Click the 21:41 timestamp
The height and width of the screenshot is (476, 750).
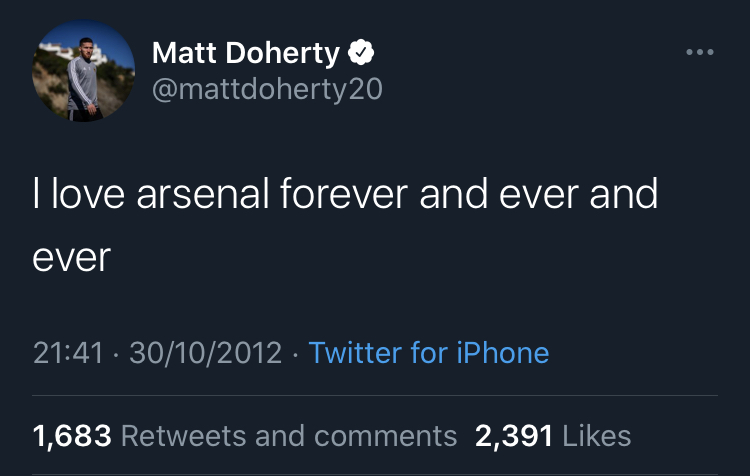click(x=68, y=353)
